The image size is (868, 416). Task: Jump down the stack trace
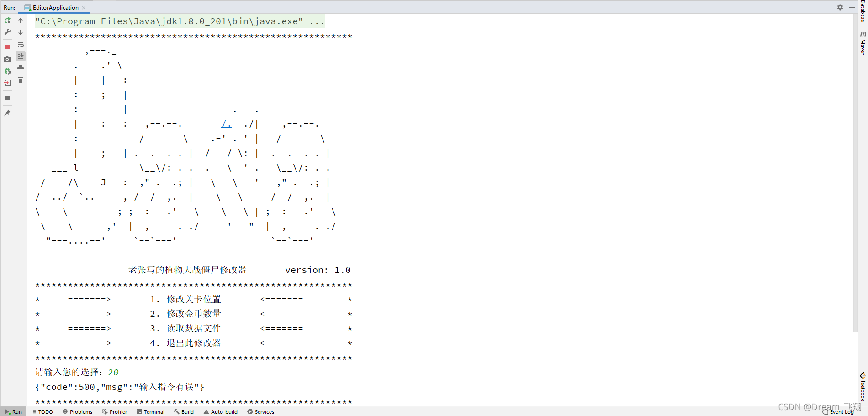click(21, 32)
